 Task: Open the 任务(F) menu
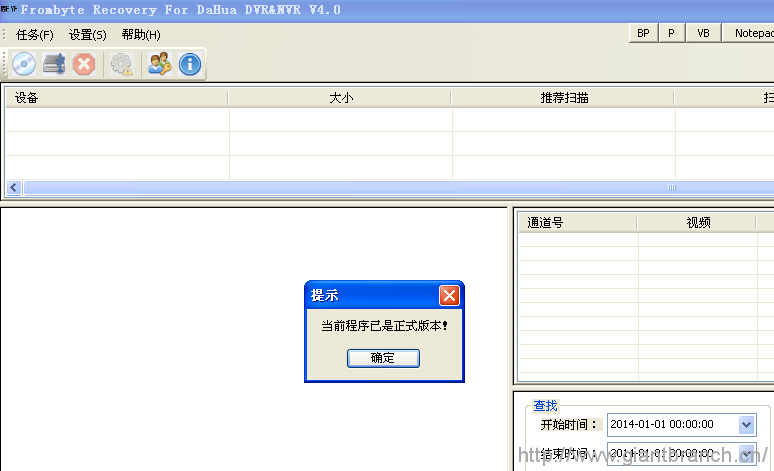(x=35, y=35)
